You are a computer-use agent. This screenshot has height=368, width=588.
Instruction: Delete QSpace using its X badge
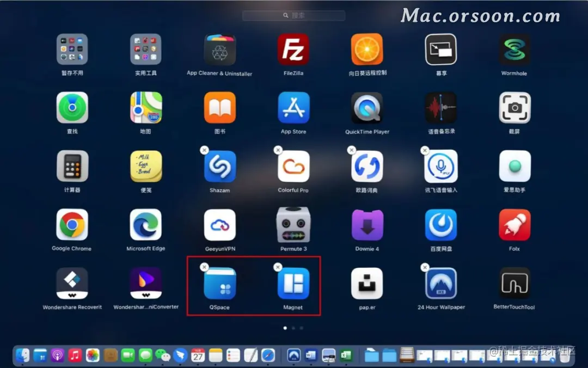pyautogui.click(x=204, y=267)
